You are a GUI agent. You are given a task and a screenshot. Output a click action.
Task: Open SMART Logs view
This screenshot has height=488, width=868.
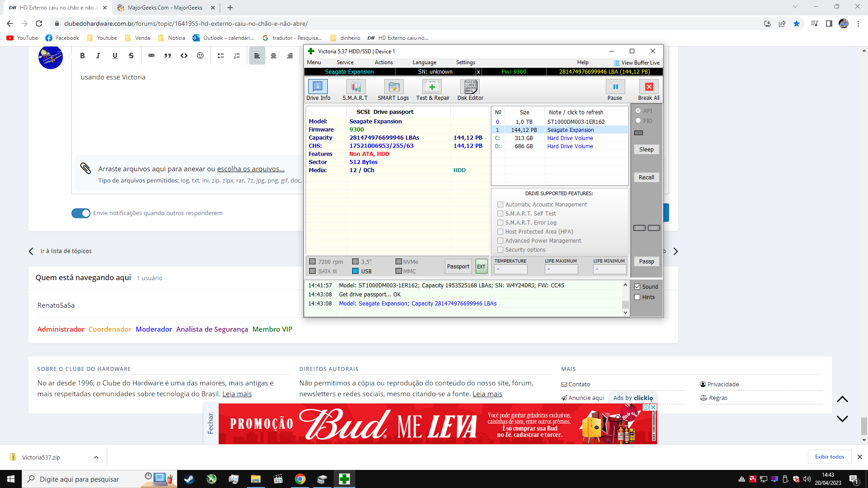[393, 90]
